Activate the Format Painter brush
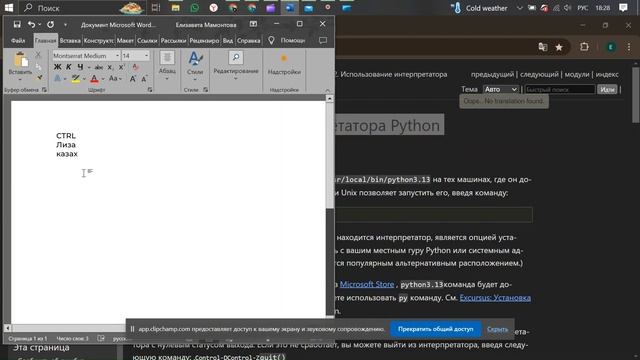Screen dimensions: 640x360 coord(39,78)
